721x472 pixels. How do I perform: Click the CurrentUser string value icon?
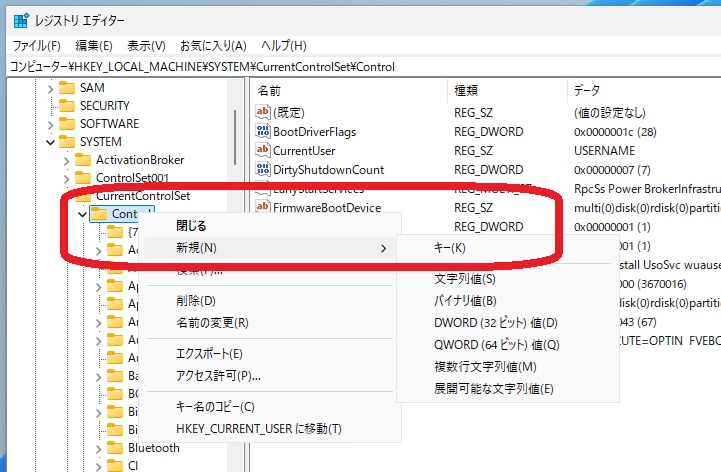263,150
